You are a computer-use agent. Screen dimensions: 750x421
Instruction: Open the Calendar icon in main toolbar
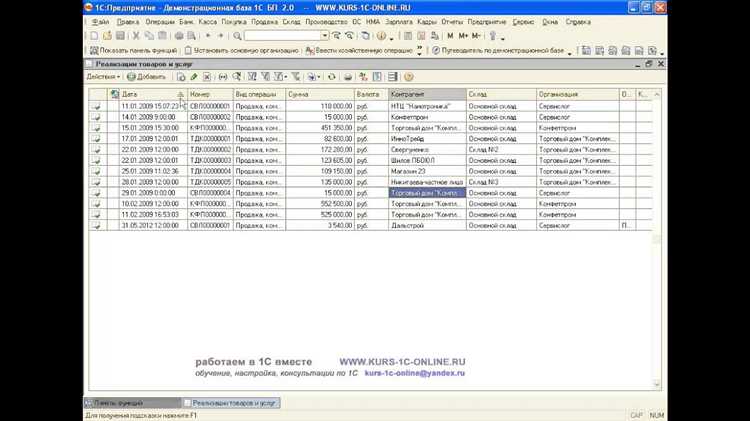pyautogui.click(x=421, y=36)
